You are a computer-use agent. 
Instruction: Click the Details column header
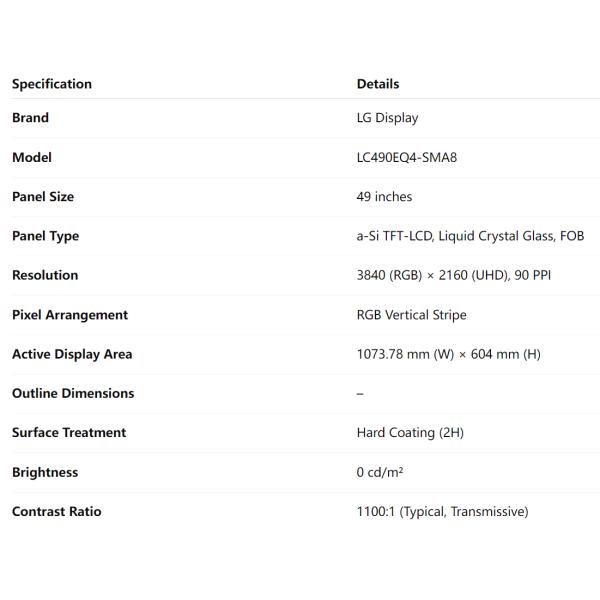click(x=378, y=84)
